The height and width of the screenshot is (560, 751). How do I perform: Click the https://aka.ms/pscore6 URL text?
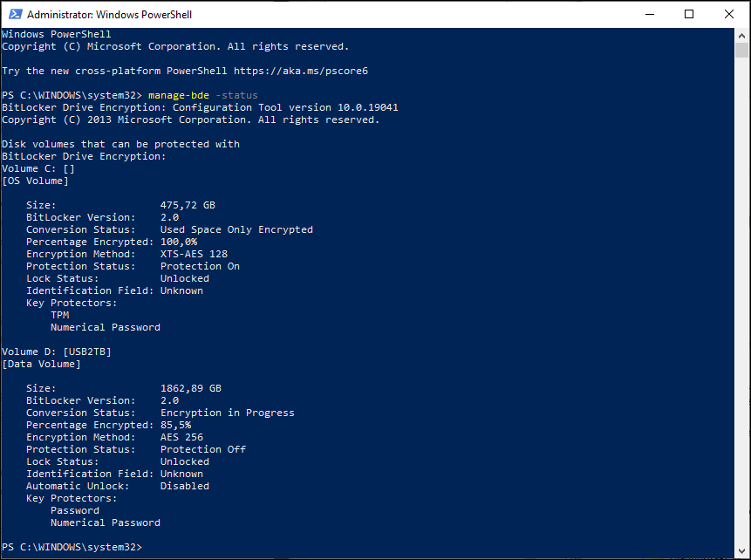pyautogui.click(x=301, y=71)
